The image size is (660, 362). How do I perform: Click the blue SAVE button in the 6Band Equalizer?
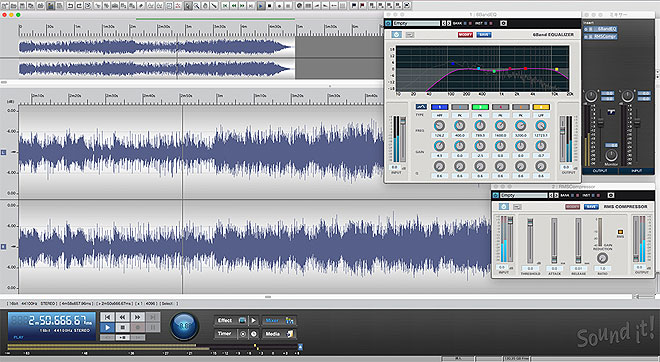(x=484, y=35)
